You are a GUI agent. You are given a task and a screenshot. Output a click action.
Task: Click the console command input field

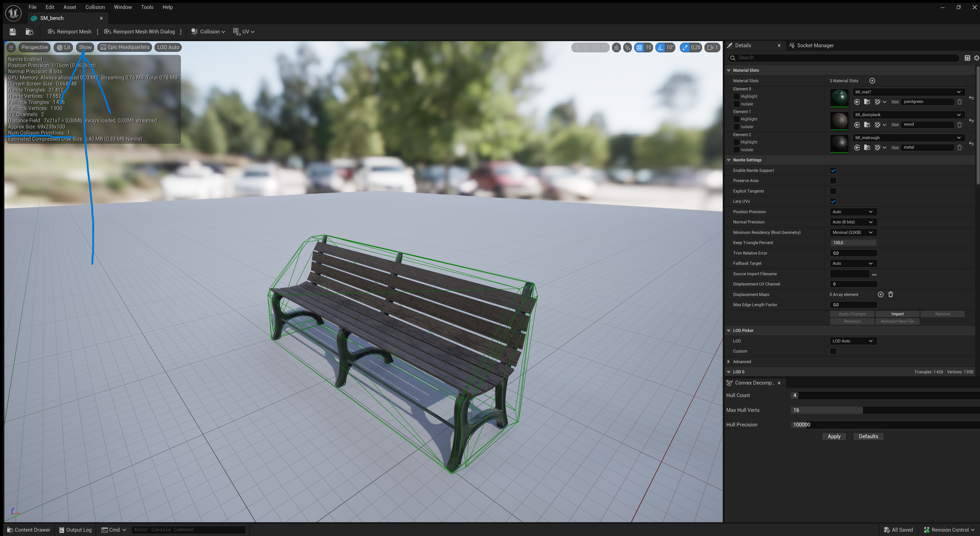point(188,530)
